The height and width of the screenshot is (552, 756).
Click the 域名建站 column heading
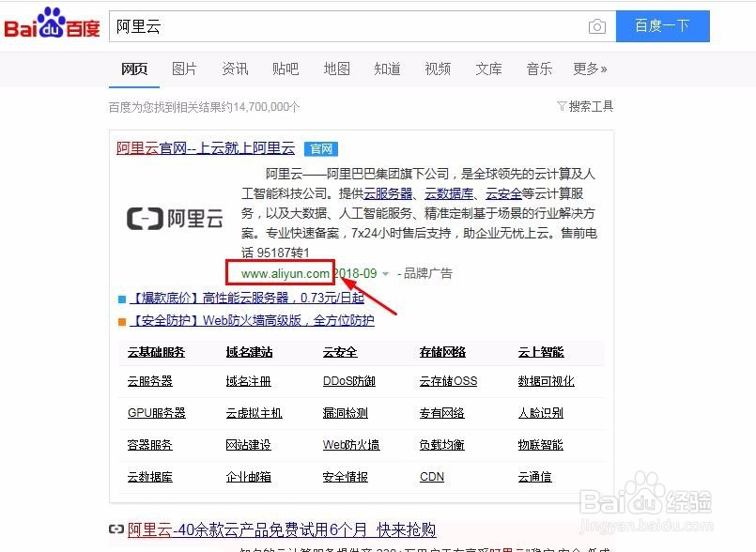[x=249, y=352]
